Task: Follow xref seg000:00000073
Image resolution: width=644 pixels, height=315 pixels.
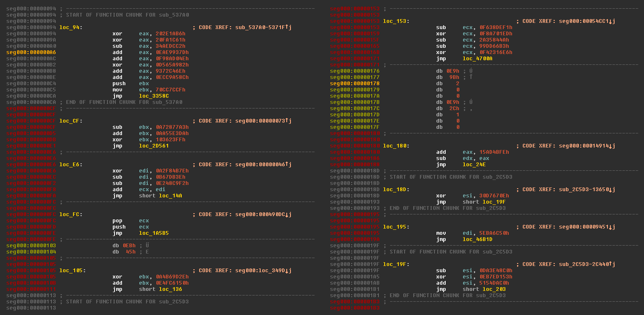Action: [x=263, y=121]
